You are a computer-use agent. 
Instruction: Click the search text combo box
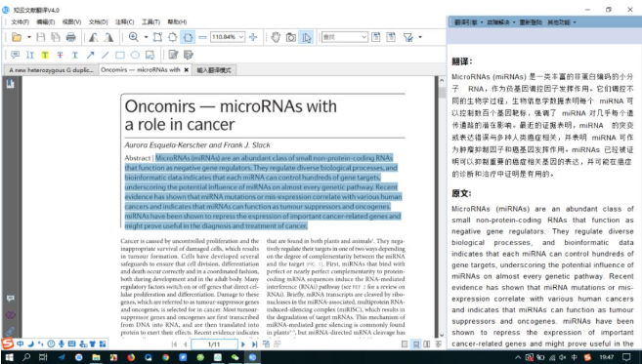[x=344, y=37]
